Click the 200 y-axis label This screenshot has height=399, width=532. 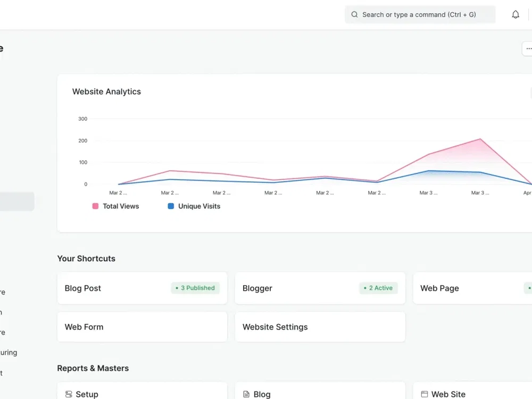coord(83,140)
